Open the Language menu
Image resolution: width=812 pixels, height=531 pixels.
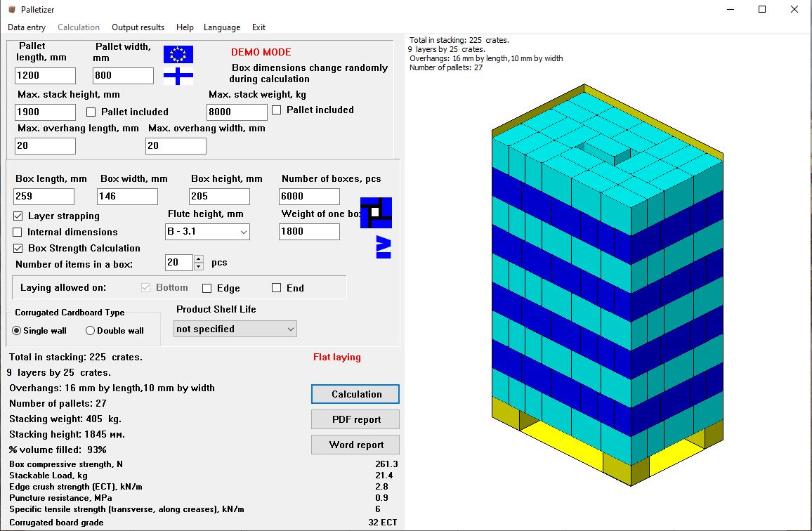222,27
